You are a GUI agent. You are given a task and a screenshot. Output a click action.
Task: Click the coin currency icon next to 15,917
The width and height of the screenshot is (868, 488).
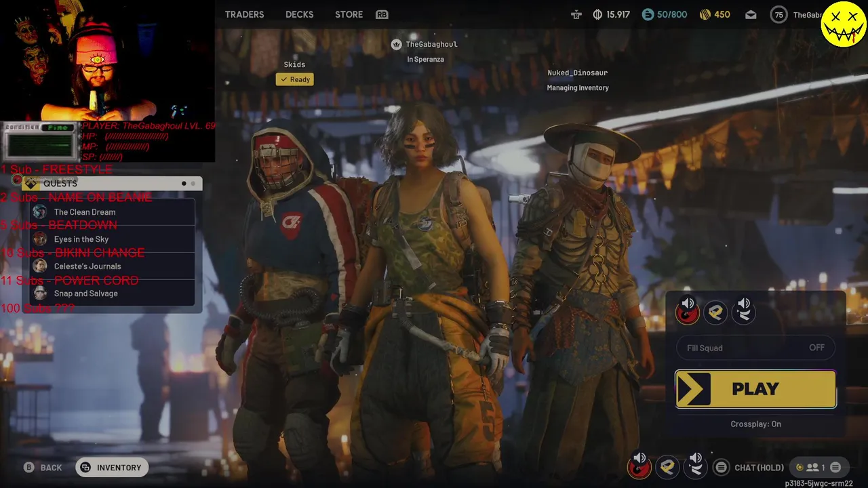pyautogui.click(x=597, y=14)
